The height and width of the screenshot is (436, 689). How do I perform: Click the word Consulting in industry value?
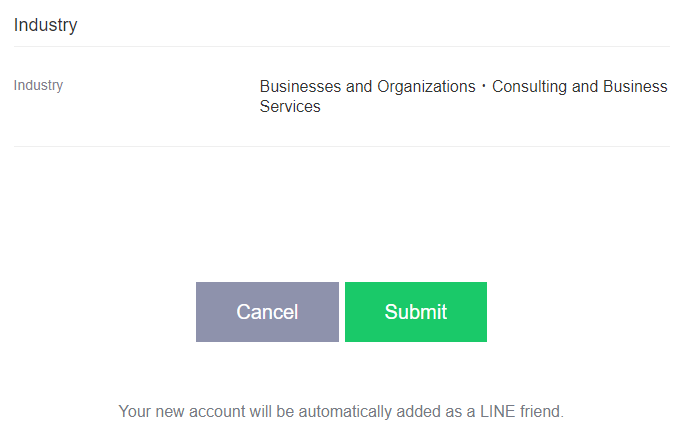pos(529,87)
